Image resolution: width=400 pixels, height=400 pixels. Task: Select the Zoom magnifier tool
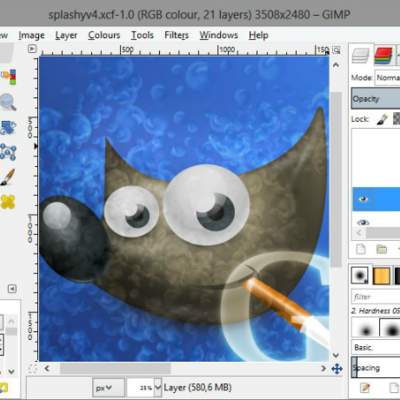click(x=8, y=102)
